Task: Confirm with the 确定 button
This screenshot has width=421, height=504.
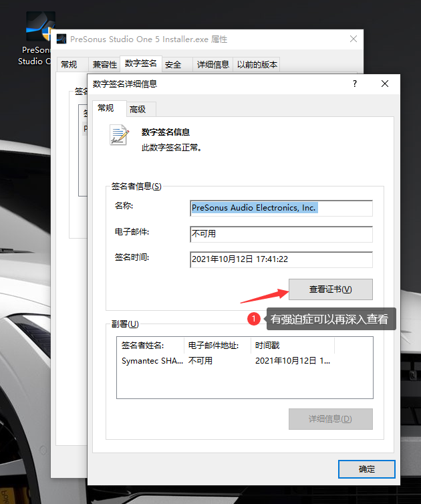Action: point(367,469)
